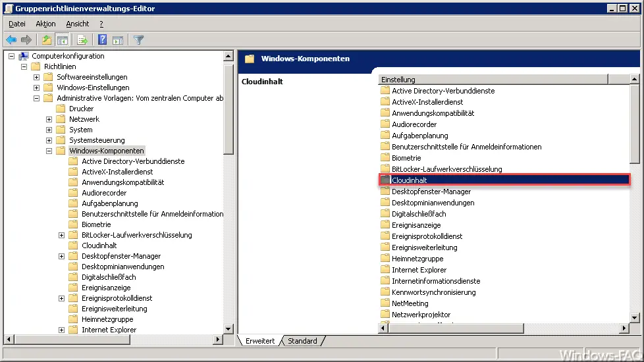Select Windows-Komponenten in the tree
Viewport: 644px width, 362px height.
pyautogui.click(x=107, y=151)
